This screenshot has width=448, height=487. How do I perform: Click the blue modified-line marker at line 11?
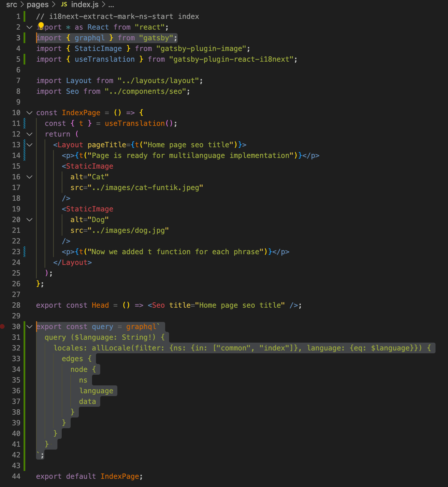(x=24, y=123)
